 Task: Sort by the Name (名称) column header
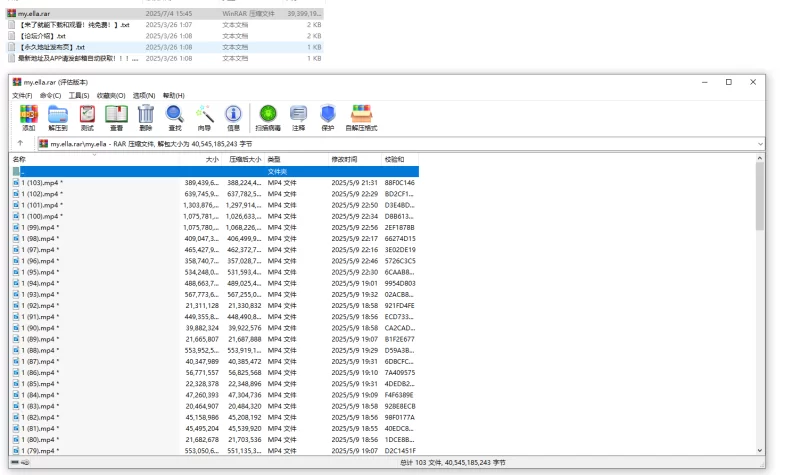[19, 159]
